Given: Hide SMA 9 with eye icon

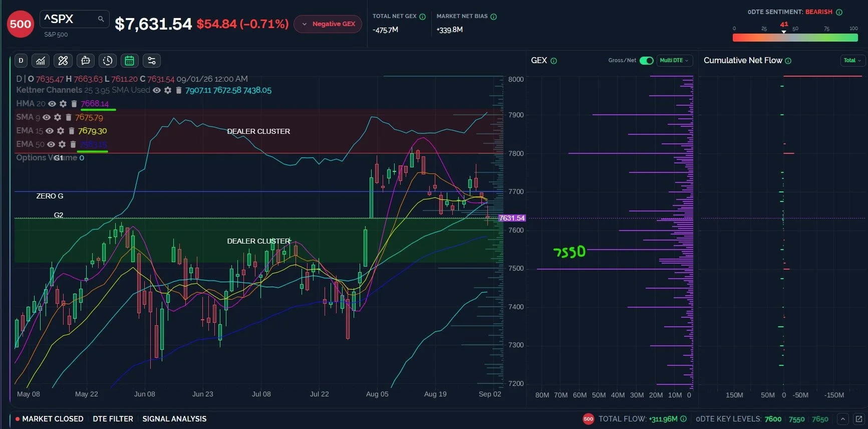Looking at the screenshot, I should coord(47,117).
